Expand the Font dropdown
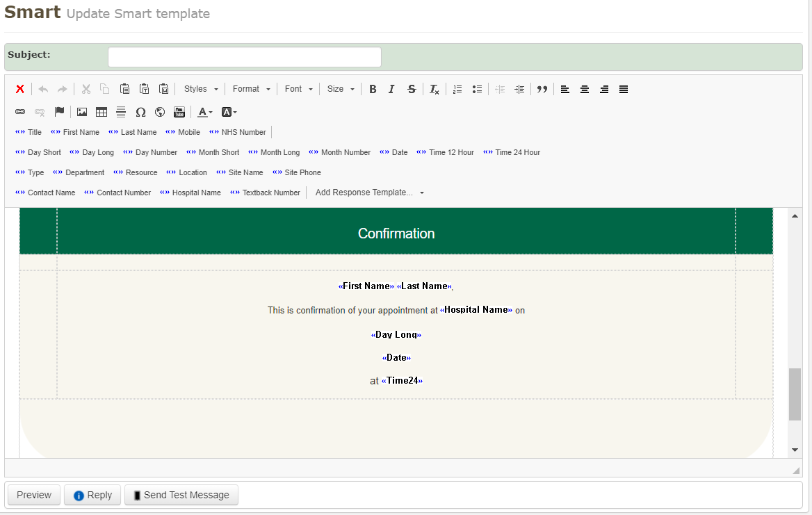 click(298, 89)
